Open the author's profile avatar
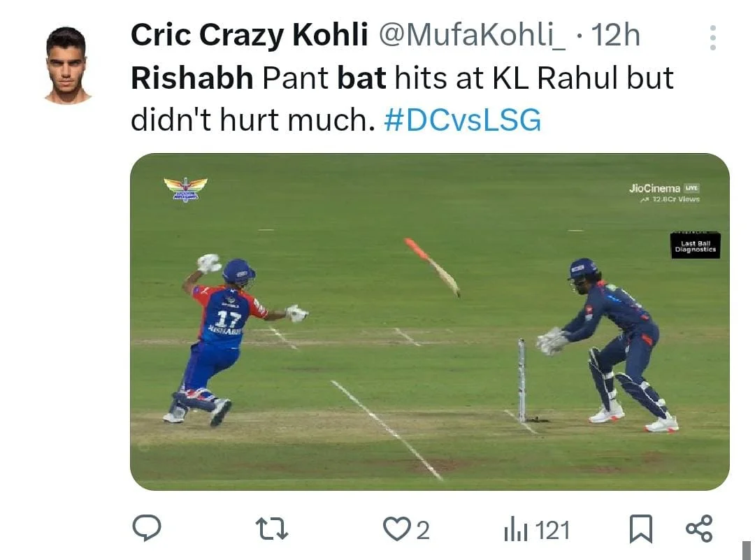Screen dimensions: 755x560 [68, 65]
